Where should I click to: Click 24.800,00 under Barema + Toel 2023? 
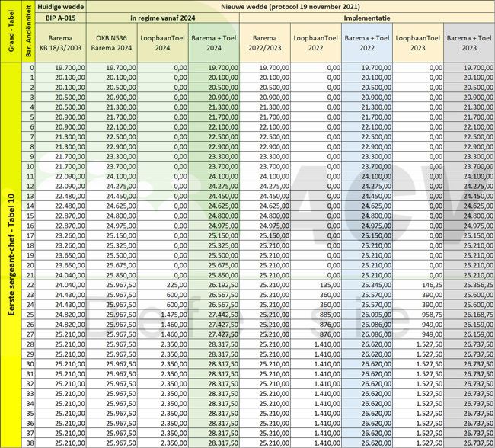[469, 216]
